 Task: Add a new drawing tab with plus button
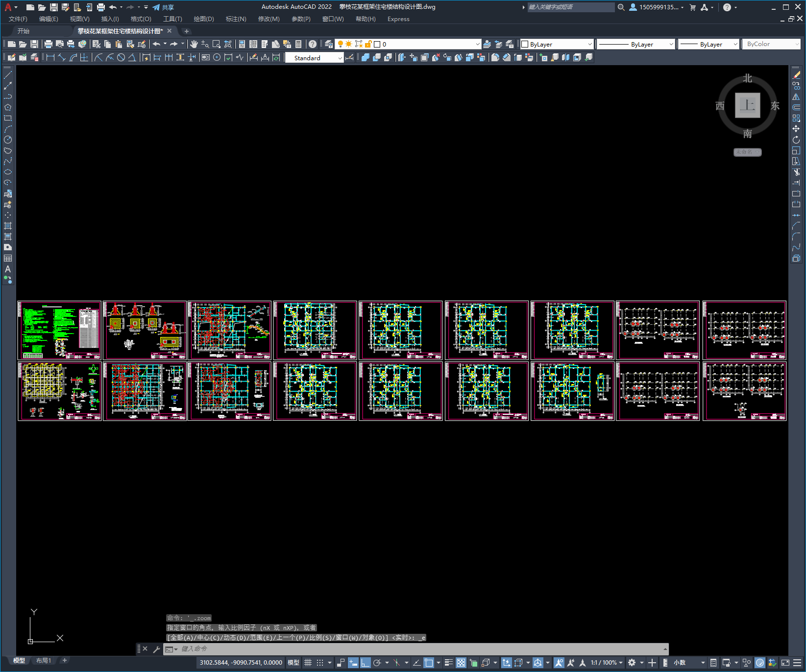point(187,31)
